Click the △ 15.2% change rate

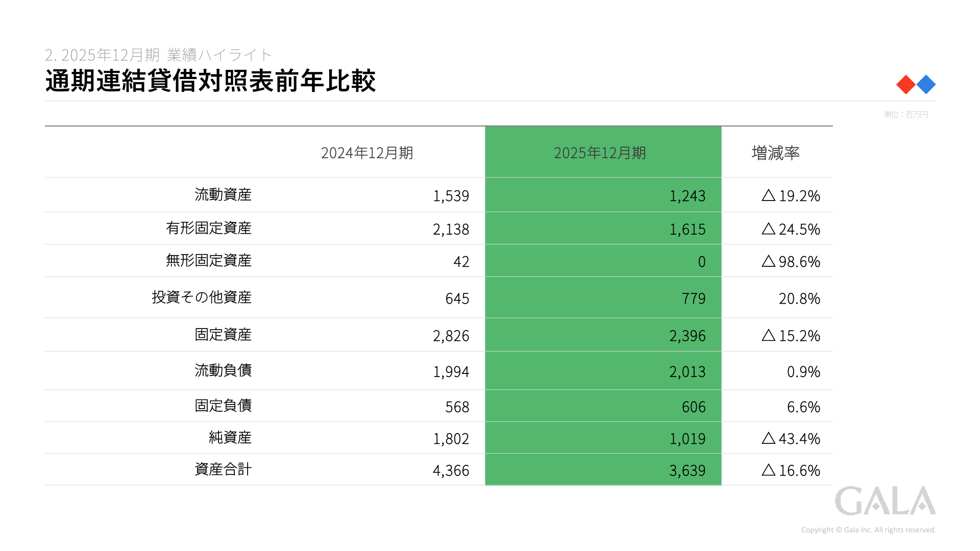791,336
